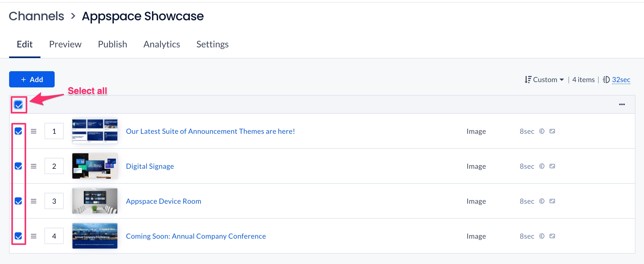Go back to Channels breadcrumb

click(x=36, y=16)
